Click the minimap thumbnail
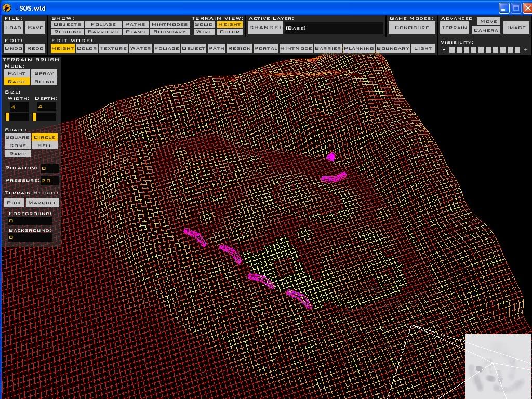This screenshot has height=399, width=532. [498, 366]
